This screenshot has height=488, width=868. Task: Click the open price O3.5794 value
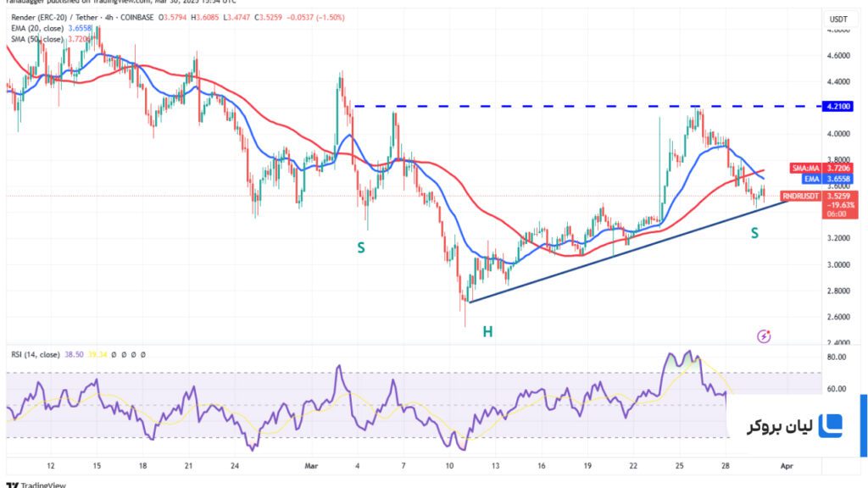pyautogui.click(x=173, y=18)
